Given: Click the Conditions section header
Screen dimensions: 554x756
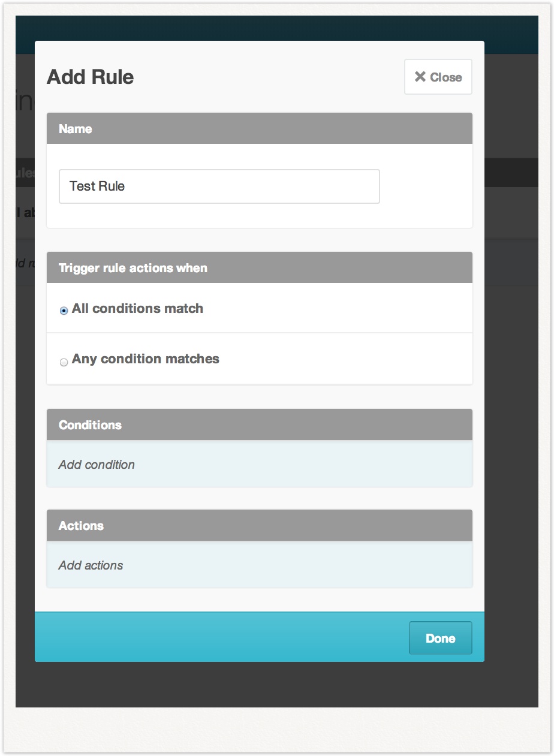Looking at the screenshot, I should tap(260, 425).
